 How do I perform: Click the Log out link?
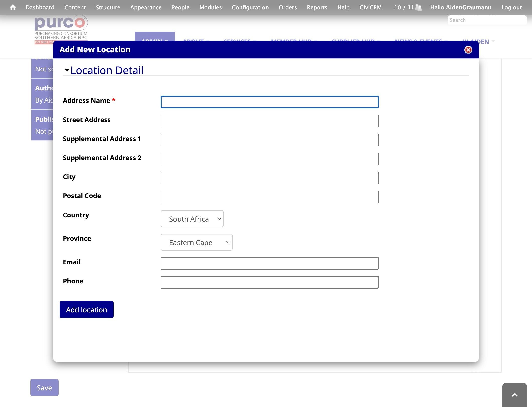(511, 7)
